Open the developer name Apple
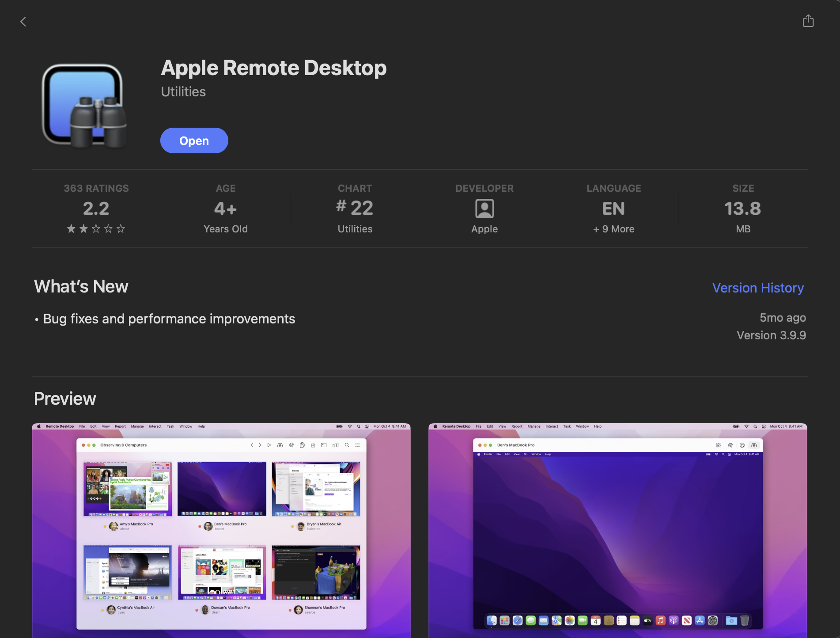This screenshot has width=840, height=638. pyautogui.click(x=484, y=229)
